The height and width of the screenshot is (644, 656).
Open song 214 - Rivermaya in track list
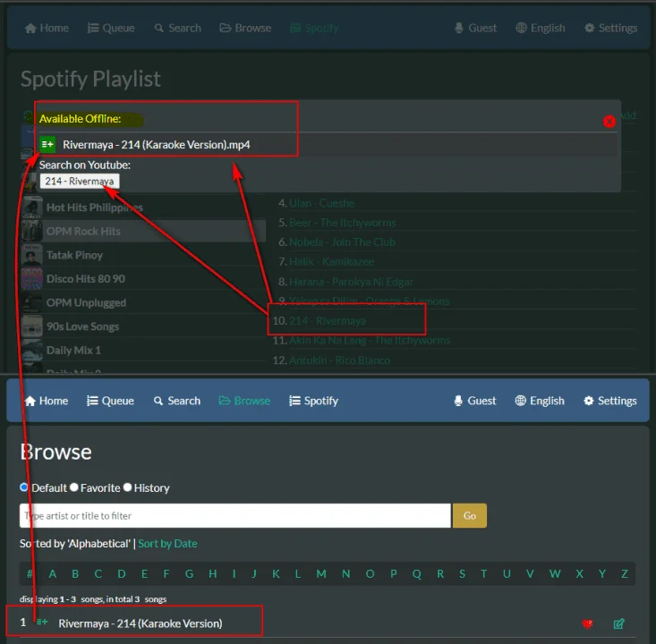(328, 321)
